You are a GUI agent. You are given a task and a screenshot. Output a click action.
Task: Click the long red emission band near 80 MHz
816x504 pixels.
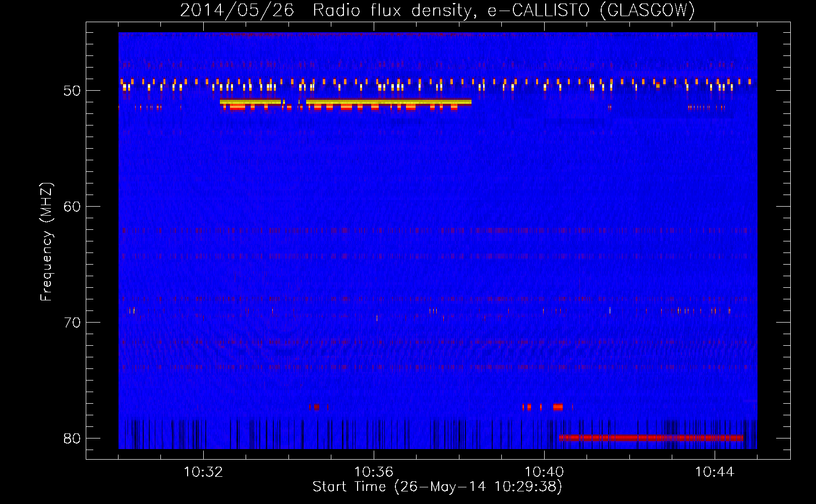pyautogui.click(x=651, y=437)
